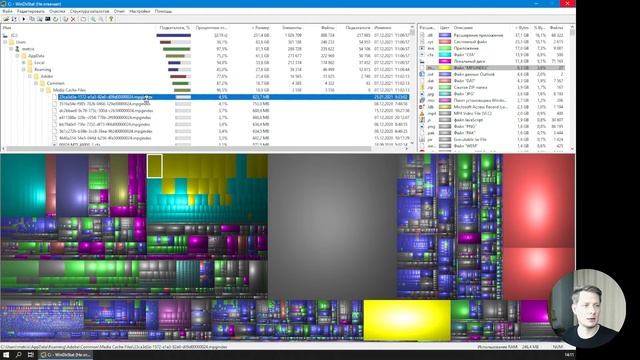The width and height of the screenshot is (640, 360).
Task: Open the Настройки menu
Action: click(140, 11)
